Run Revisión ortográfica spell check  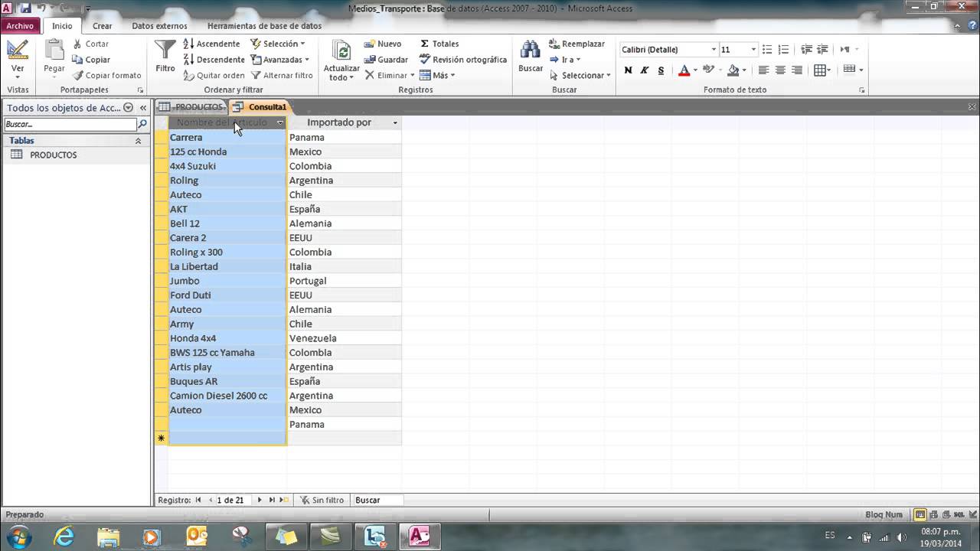pyautogui.click(x=463, y=60)
